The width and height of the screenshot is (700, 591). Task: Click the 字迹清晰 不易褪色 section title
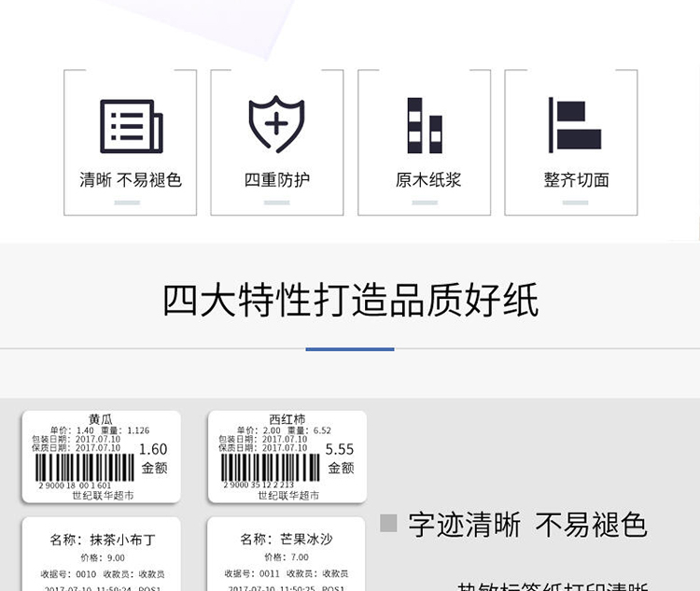pos(527,525)
